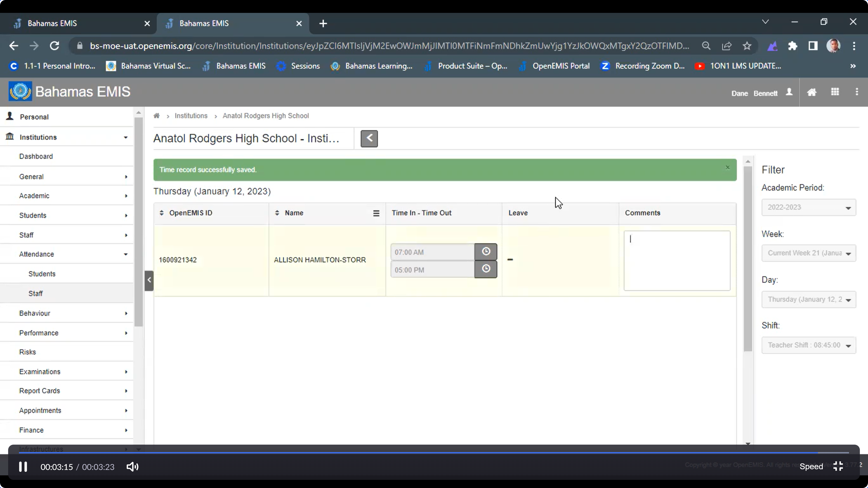This screenshot has width=868, height=488.
Task: Pause the video playback
Action: point(23,467)
